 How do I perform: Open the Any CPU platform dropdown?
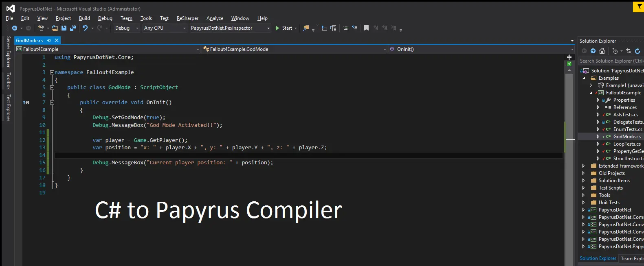tap(165, 28)
